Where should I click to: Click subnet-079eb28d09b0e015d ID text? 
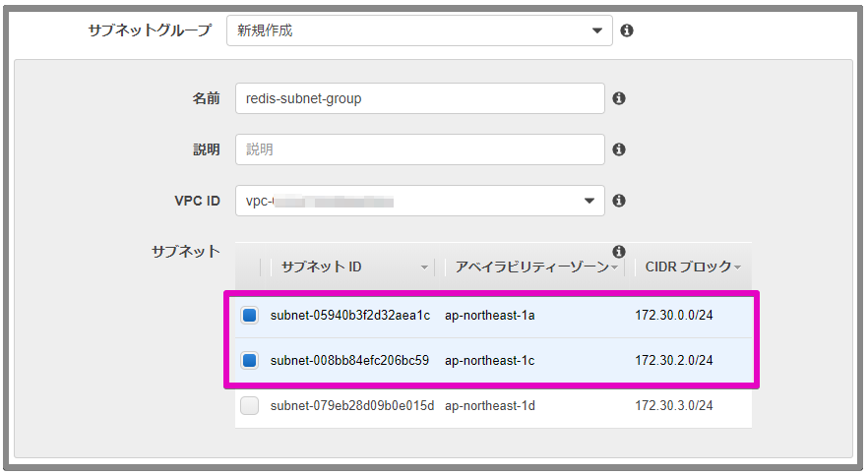click(352, 406)
